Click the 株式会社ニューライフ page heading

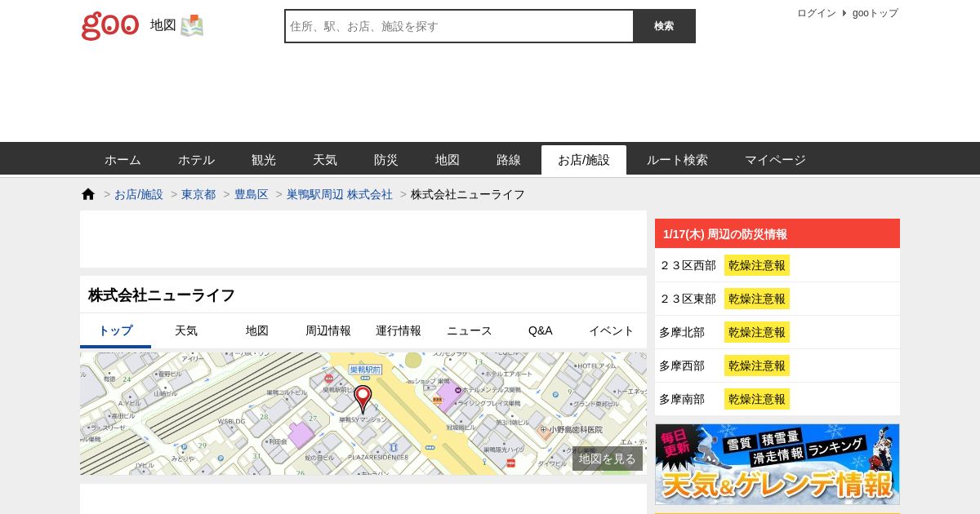[162, 295]
